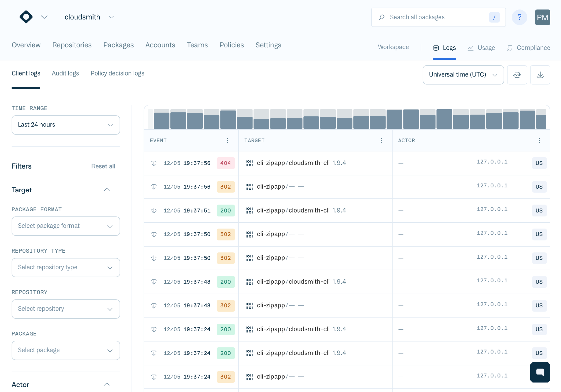Click the event icon in the 404 row
The height and width of the screenshot is (392, 561).
[154, 163]
